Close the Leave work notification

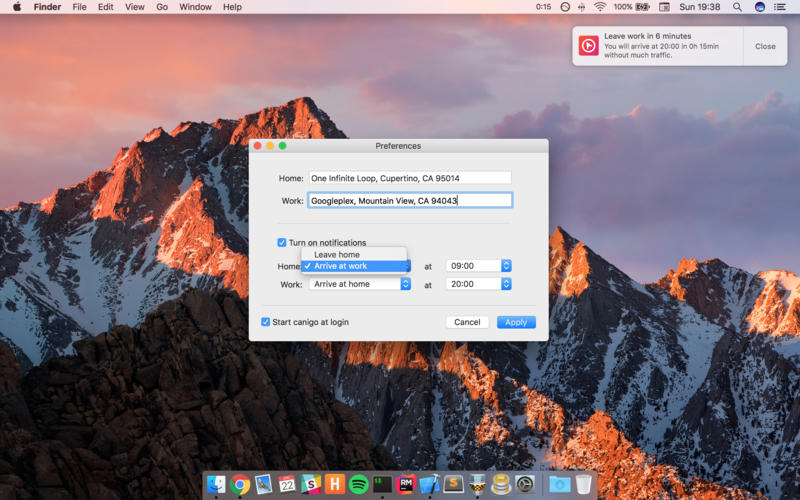tap(765, 46)
